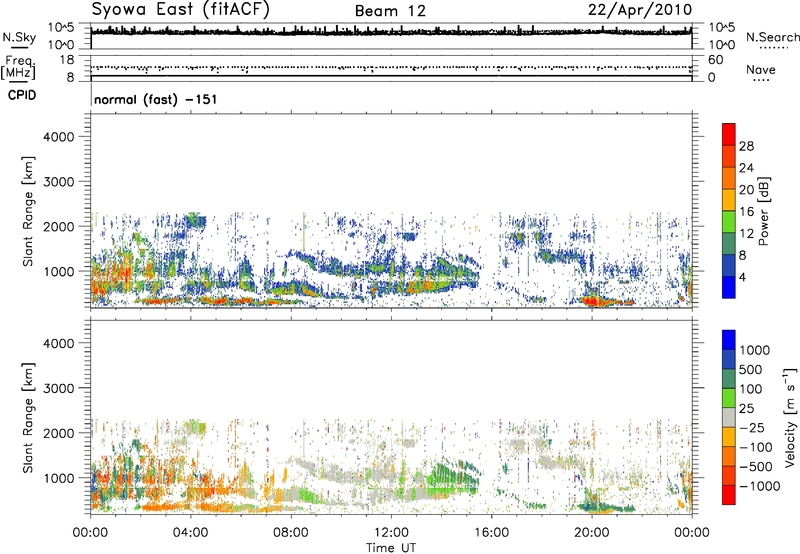Click the gray segment of velocity colorbar
800x554 pixels.
729,418
